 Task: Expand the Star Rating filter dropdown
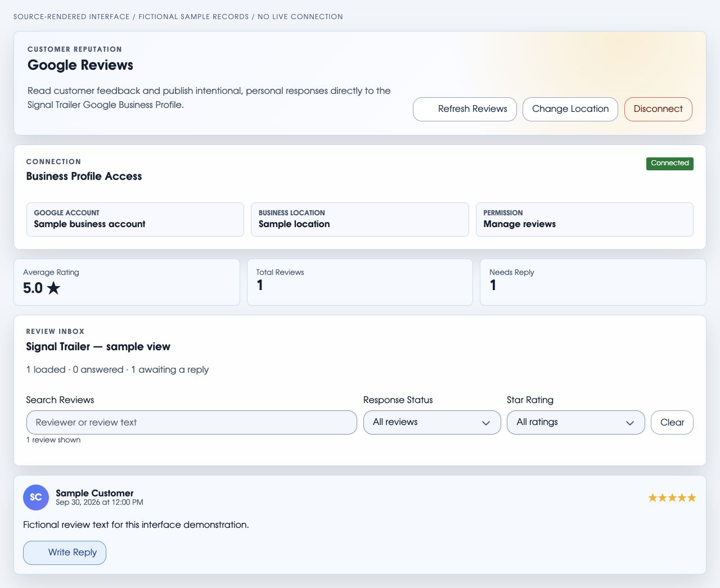(x=576, y=422)
